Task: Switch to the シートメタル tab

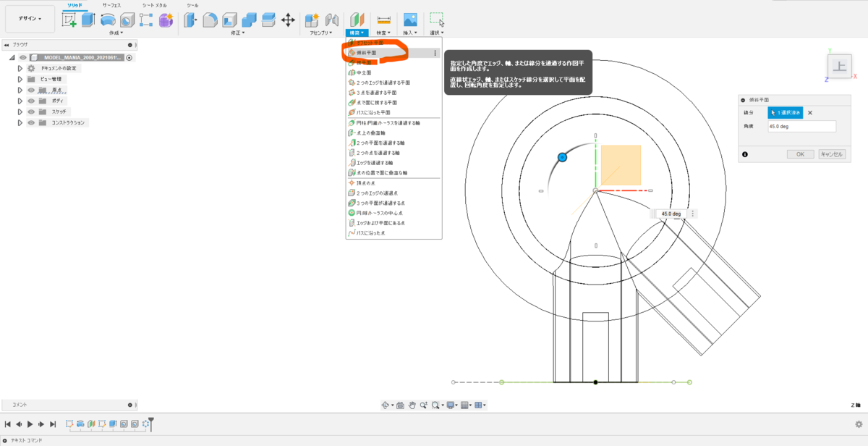Action: click(155, 5)
